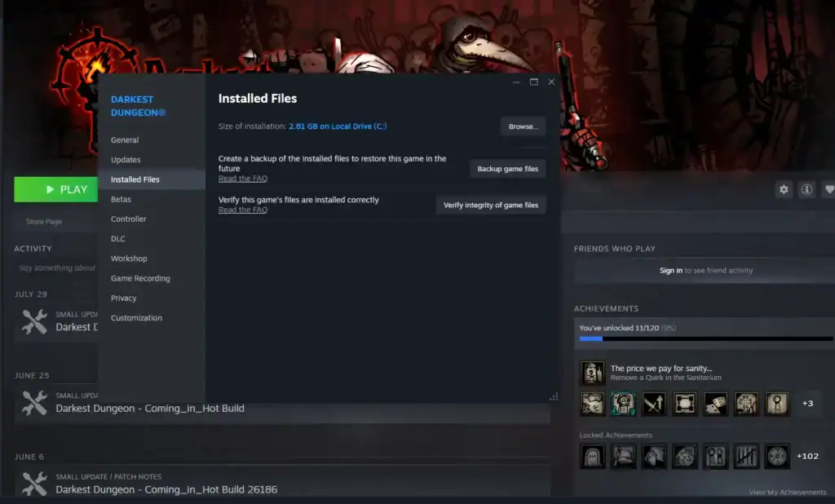
Task: Click the game info circle icon
Action: tap(806, 189)
